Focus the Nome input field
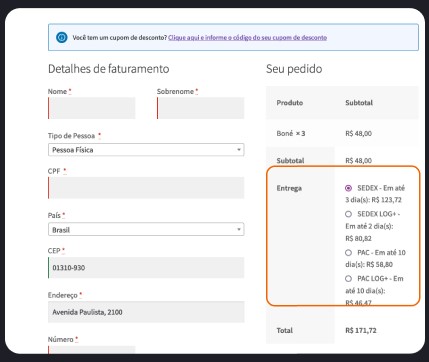 [x=92, y=108]
